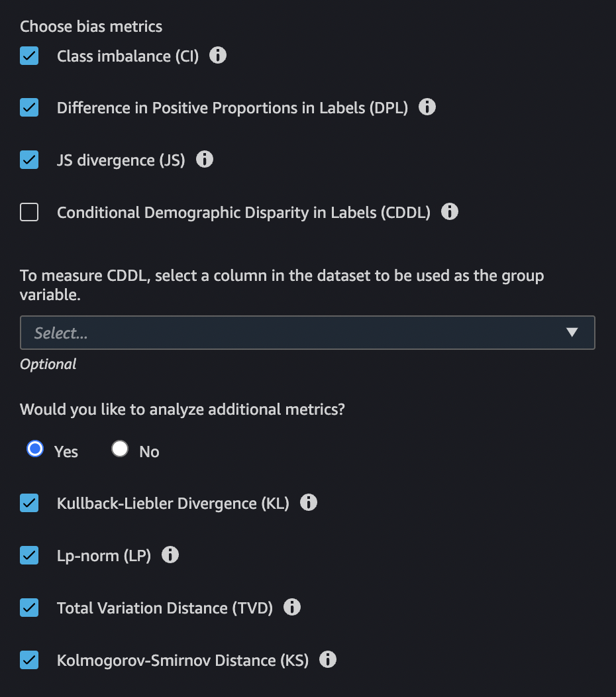Open the CDDL group variable Select dropdown
Viewport: 616px width, 697px height.
(x=291, y=333)
